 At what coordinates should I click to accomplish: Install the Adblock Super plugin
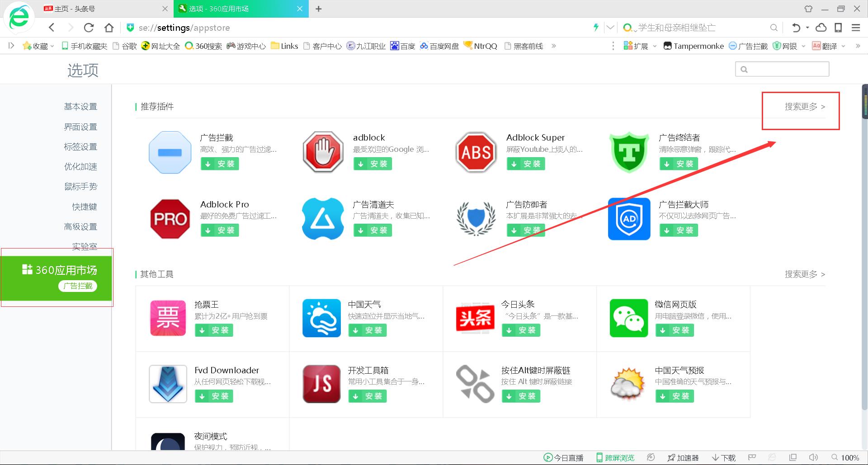[526, 164]
